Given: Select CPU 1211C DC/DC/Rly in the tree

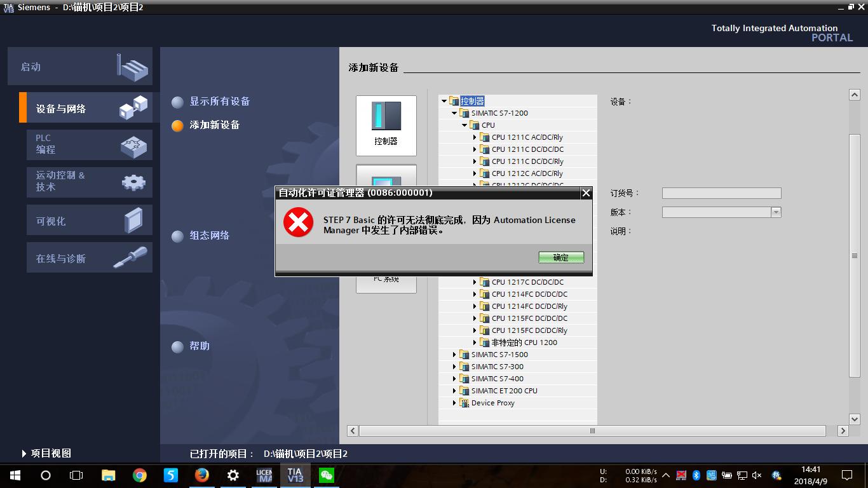Looking at the screenshot, I should tap(527, 161).
